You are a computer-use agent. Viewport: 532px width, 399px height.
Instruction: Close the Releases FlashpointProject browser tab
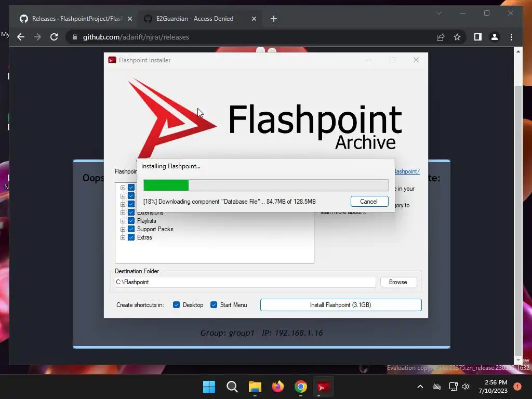point(129,19)
